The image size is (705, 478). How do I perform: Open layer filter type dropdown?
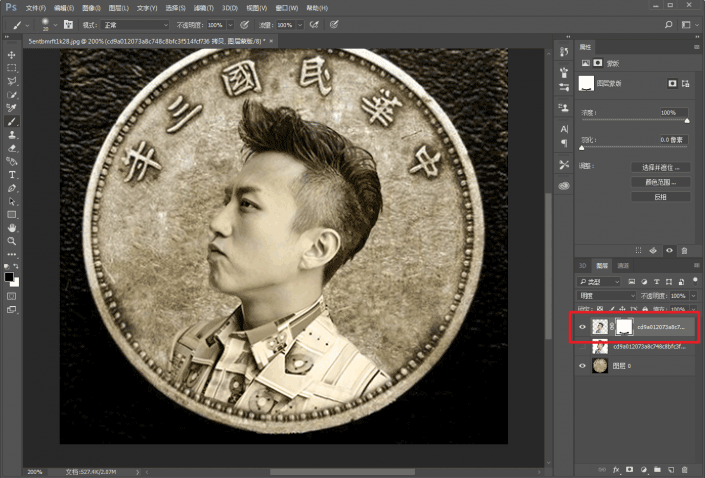[599, 281]
